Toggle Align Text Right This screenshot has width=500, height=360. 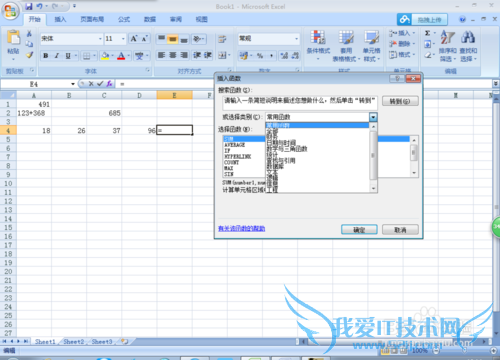[x=184, y=55]
